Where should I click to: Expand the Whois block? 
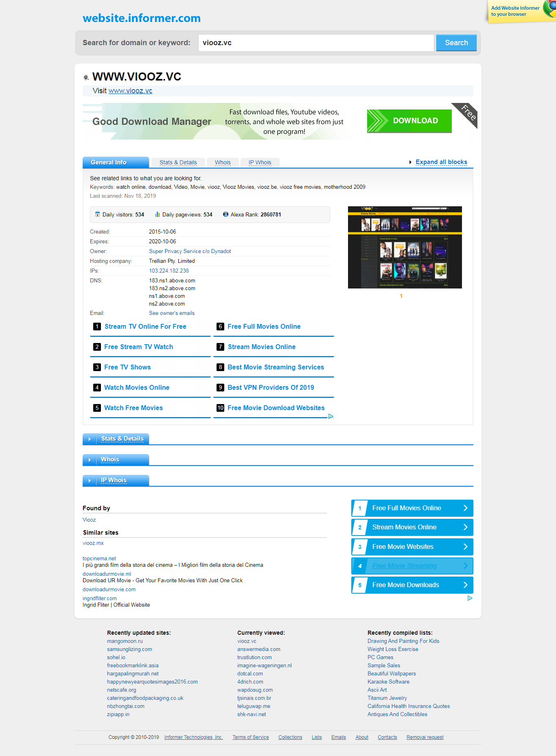coord(116,459)
